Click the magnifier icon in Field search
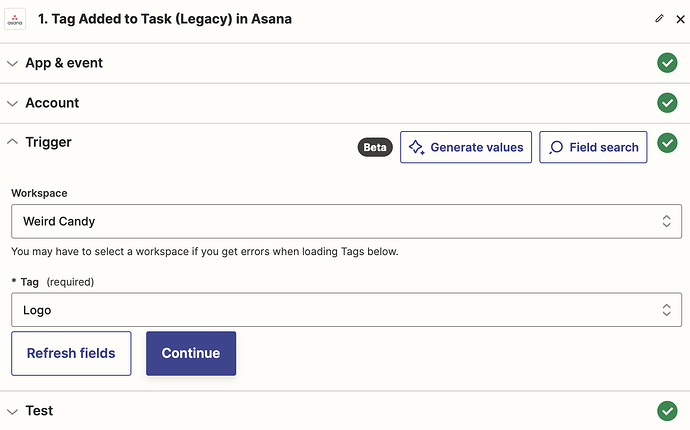The image size is (690, 430). point(556,147)
